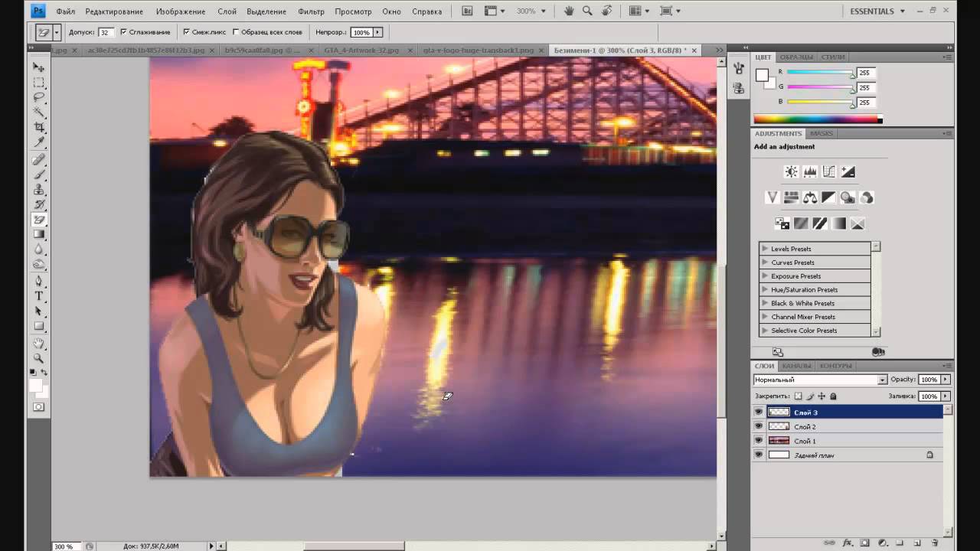This screenshot has height=551, width=980.
Task: Hide layer Слой 2
Action: pos(759,426)
